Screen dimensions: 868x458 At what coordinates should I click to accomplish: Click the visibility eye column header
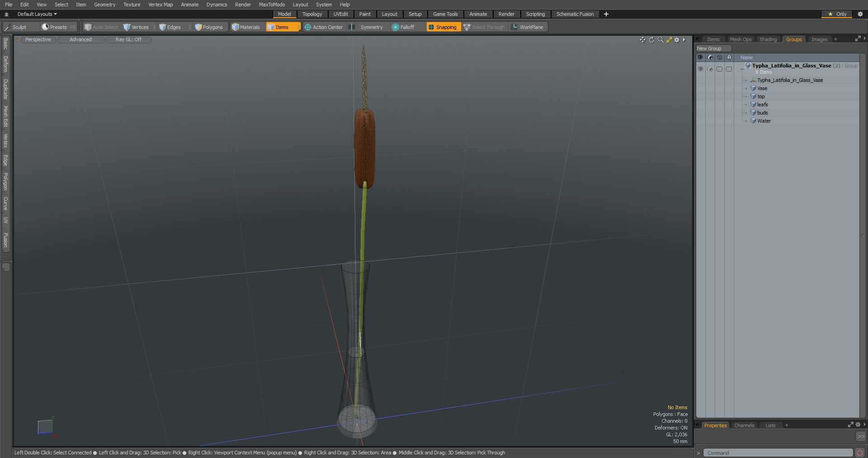pyautogui.click(x=700, y=57)
